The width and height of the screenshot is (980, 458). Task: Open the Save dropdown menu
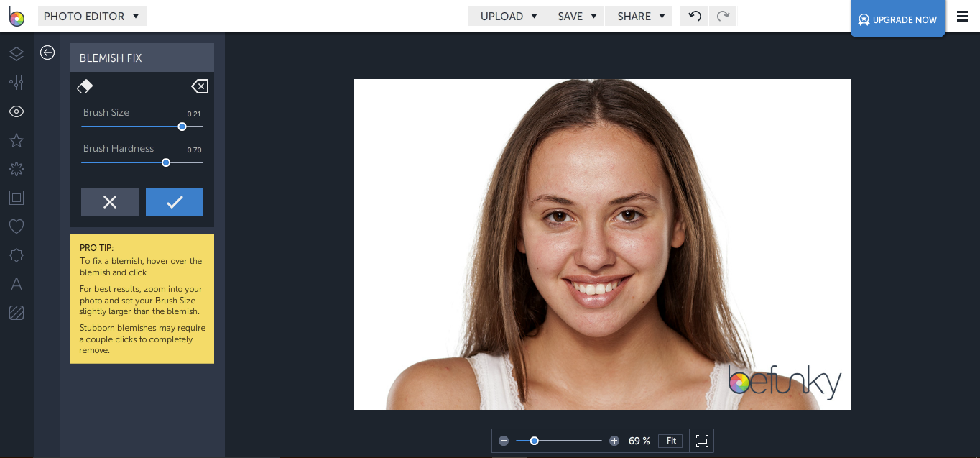pyautogui.click(x=575, y=16)
